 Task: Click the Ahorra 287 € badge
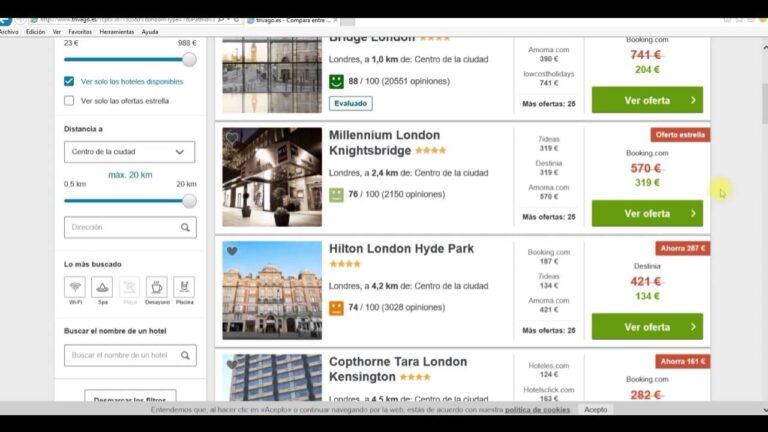(682, 248)
